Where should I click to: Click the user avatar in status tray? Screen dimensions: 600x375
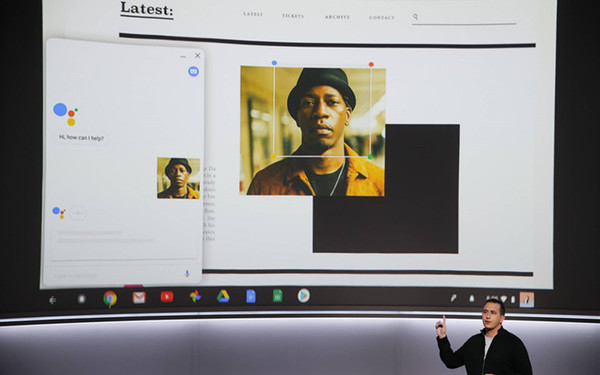pyautogui.click(x=527, y=300)
